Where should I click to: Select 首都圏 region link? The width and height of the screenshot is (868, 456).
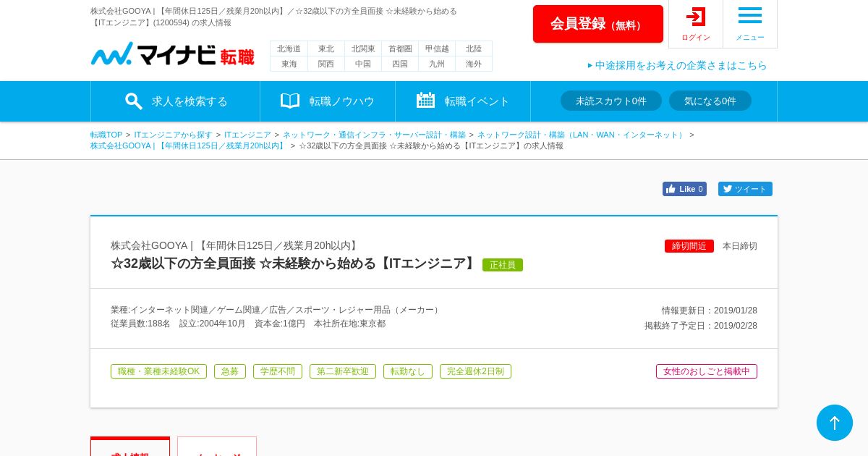(400, 48)
